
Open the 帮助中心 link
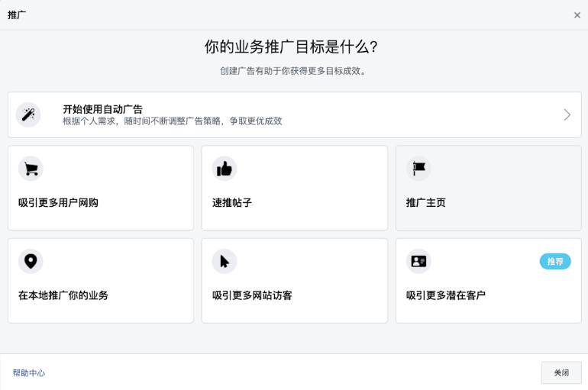[x=29, y=372]
